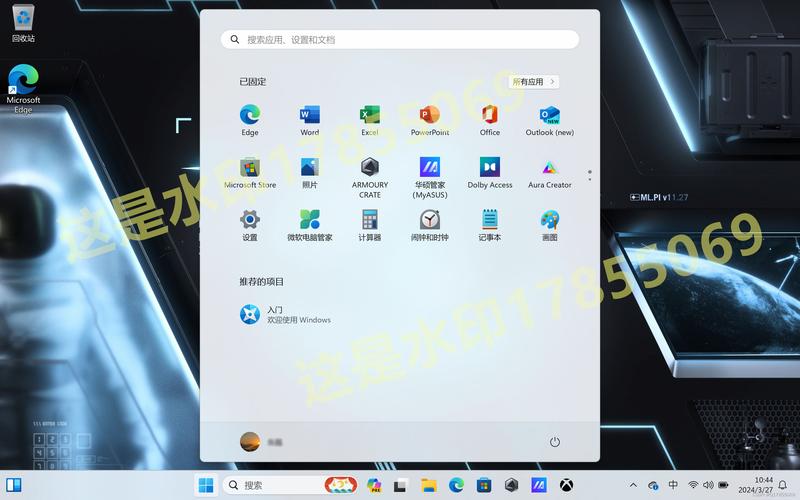The width and height of the screenshot is (800, 500).
Task: Click the Start button on the taskbar
Action: [x=206, y=485]
